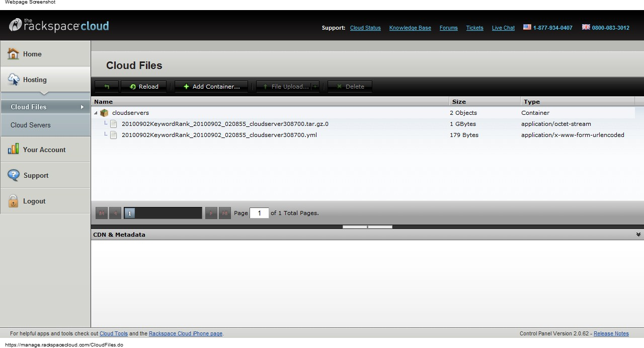Open the Home menu

point(45,54)
